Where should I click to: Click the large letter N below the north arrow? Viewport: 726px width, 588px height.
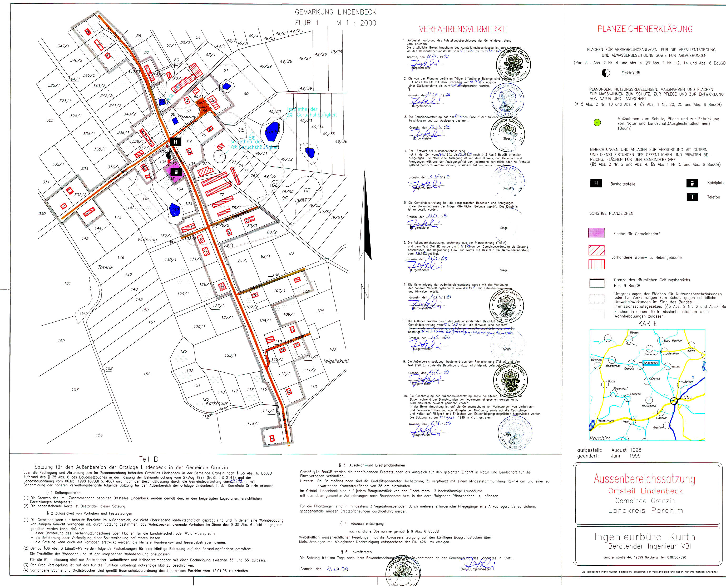pyautogui.click(x=364, y=291)
